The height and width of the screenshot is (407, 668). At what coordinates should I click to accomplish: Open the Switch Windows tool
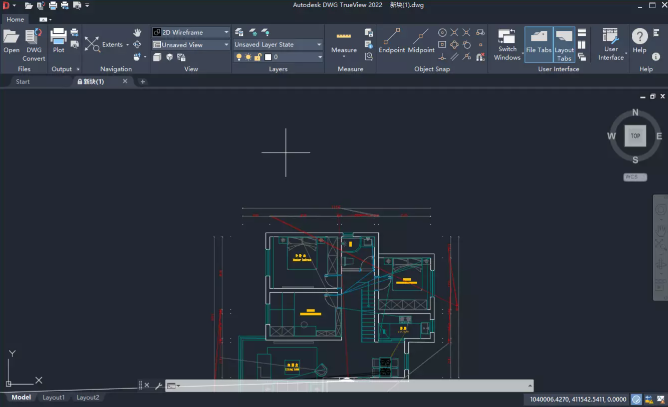tap(507, 45)
